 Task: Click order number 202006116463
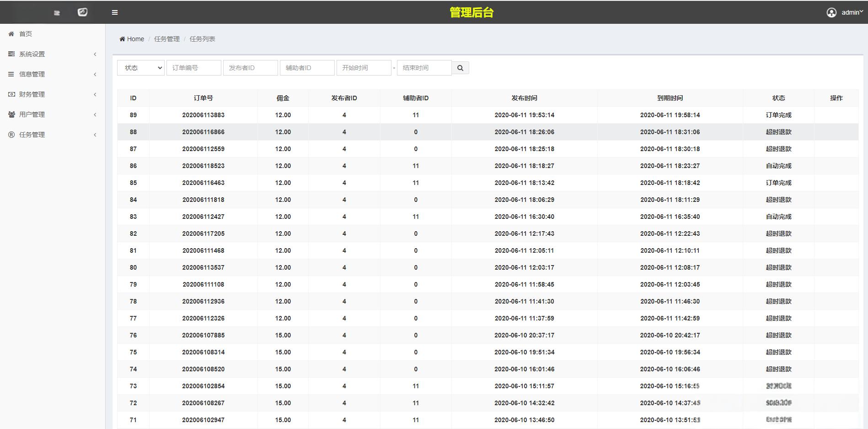click(x=204, y=183)
